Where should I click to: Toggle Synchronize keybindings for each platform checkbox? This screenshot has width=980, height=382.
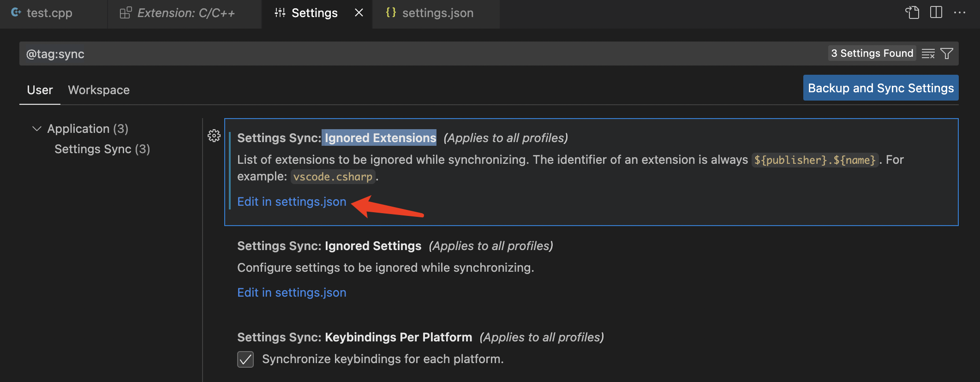pyautogui.click(x=245, y=359)
